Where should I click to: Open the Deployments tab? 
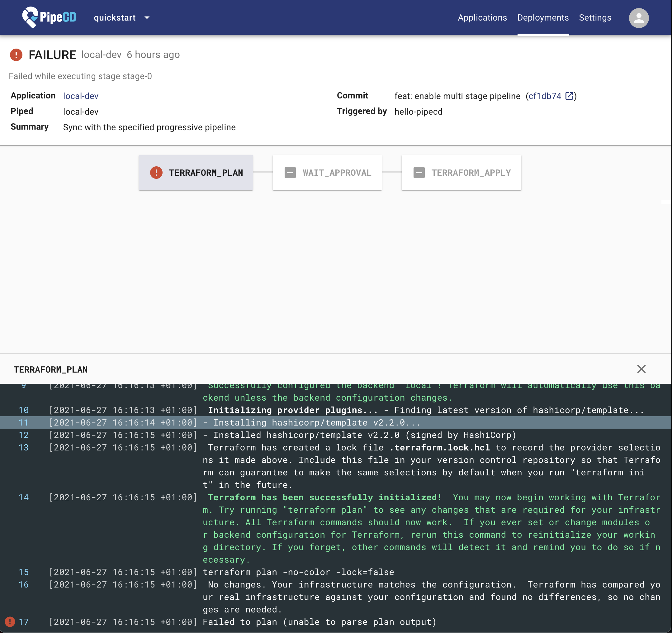point(542,18)
